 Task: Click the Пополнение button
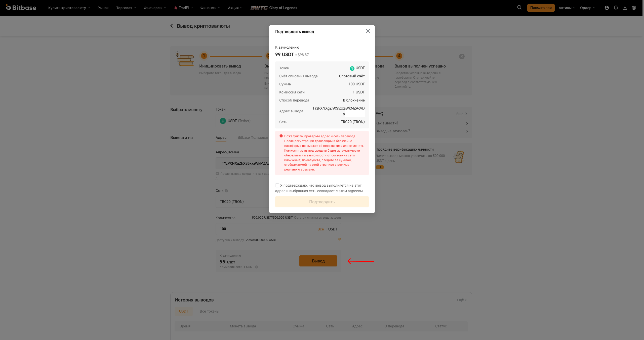point(541,8)
